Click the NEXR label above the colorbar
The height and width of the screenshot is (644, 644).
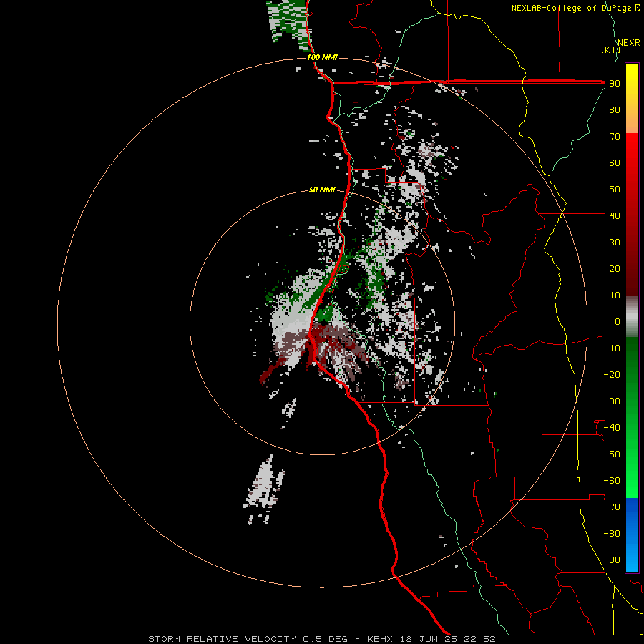[x=629, y=43]
